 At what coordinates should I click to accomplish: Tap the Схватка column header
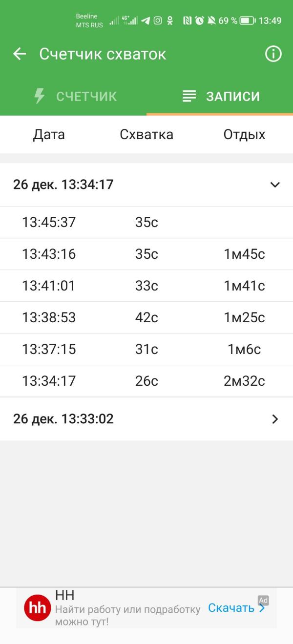pyautogui.click(x=146, y=135)
